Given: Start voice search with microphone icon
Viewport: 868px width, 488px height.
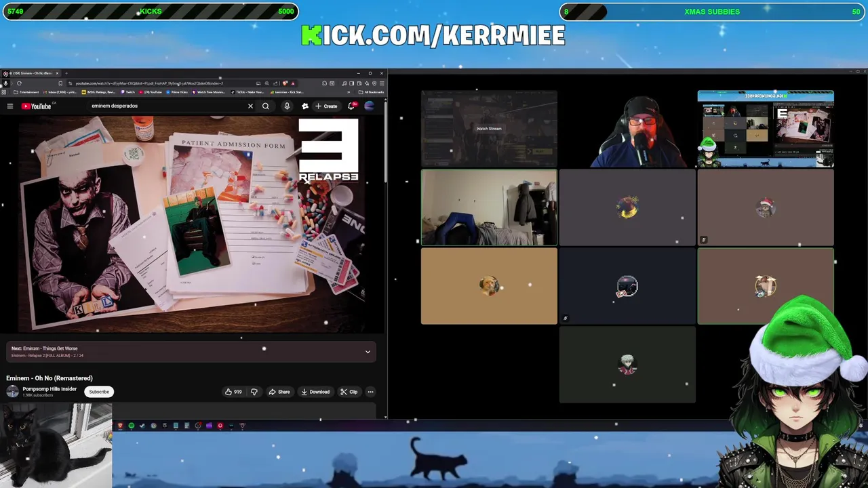Looking at the screenshot, I should [287, 106].
